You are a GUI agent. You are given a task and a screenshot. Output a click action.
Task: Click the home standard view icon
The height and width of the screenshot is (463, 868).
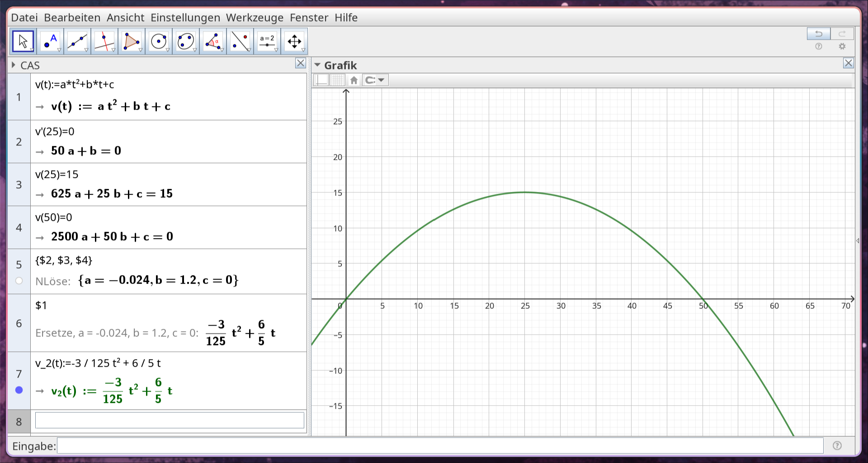354,80
